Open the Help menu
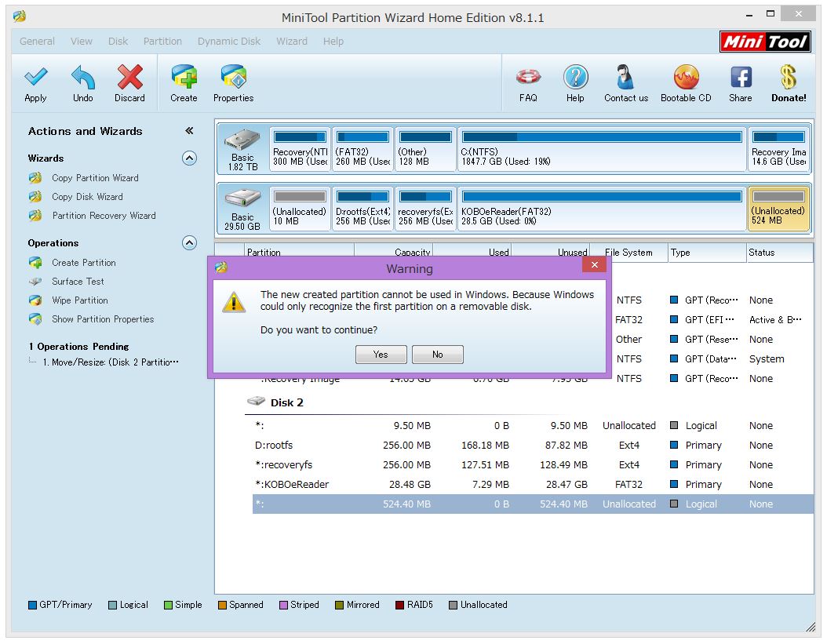 (x=333, y=41)
